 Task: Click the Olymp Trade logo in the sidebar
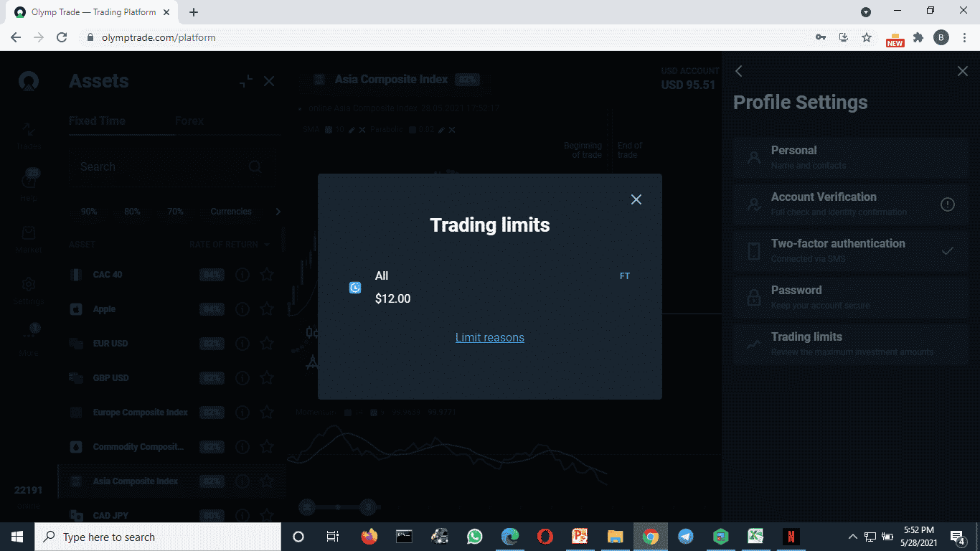click(x=29, y=81)
